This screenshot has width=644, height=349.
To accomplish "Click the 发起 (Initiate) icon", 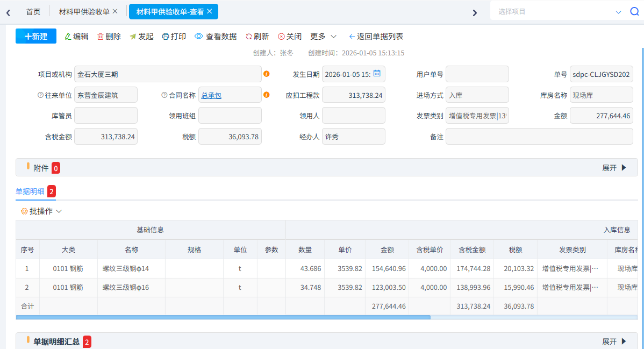I will coord(134,37).
